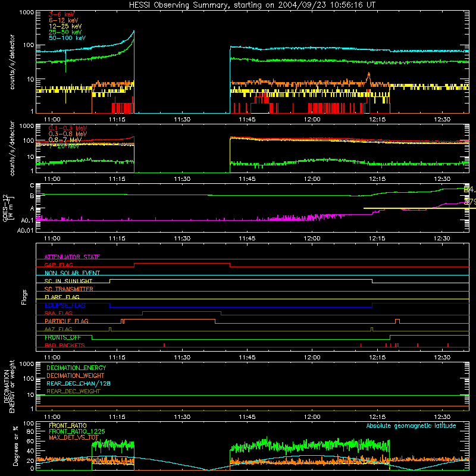Click the 0.1-0.3 MeV legend entry
This screenshot has height=476, width=476.
pos(68,128)
